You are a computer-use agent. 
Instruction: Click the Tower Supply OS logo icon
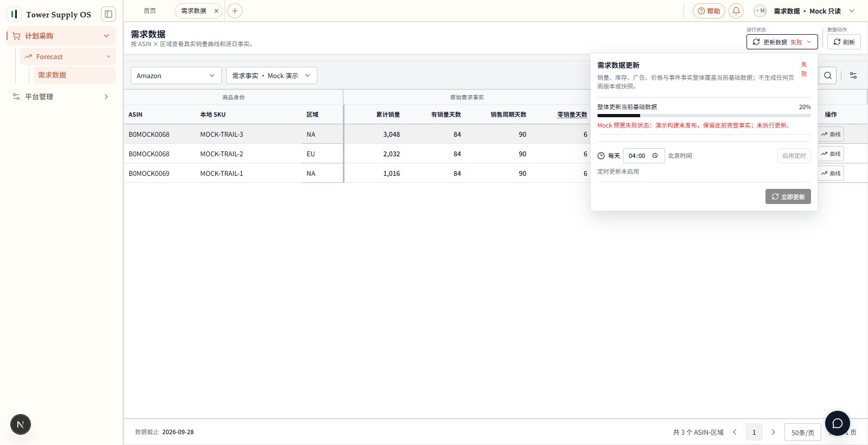point(14,14)
